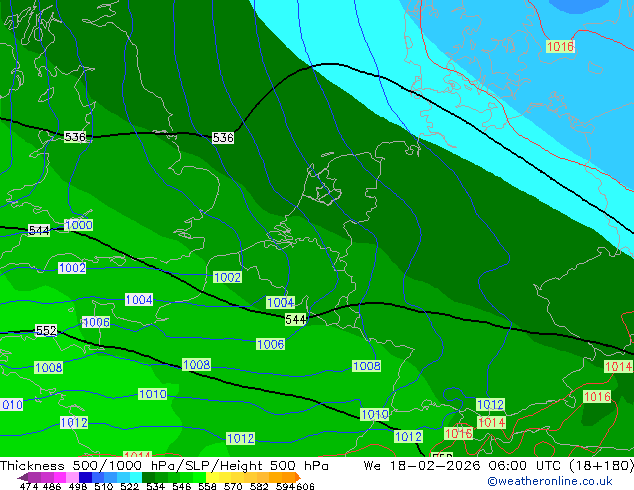Click the green-background 1002 isobar label
This screenshot has height=490, width=634.
tap(227, 277)
